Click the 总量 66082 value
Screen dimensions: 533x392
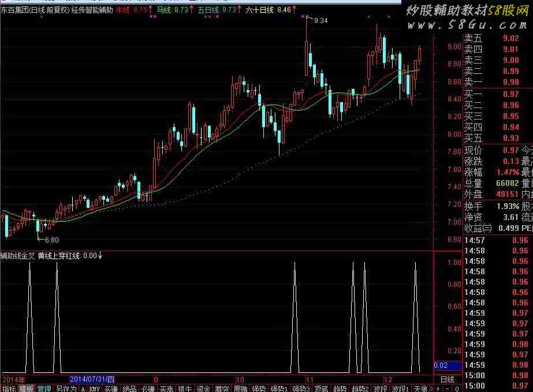point(508,183)
